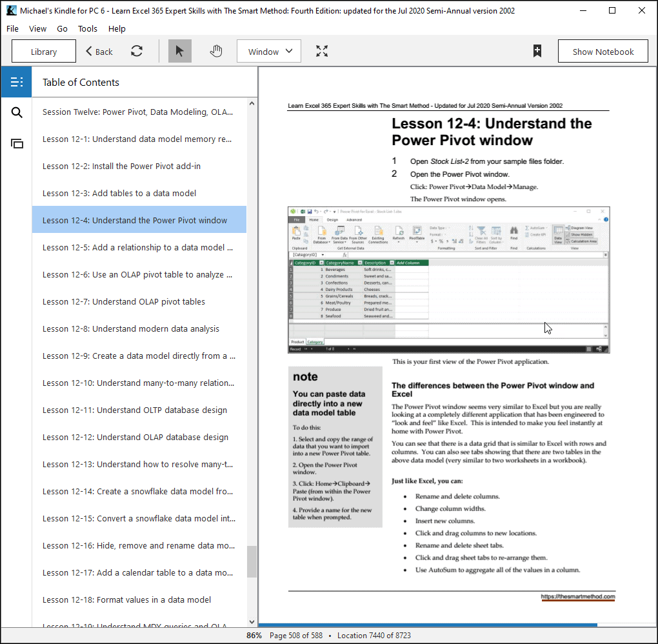Viewport: 658px width, 644px height.
Task: Click the contents scroll down arrow
Action: [252, 622]
